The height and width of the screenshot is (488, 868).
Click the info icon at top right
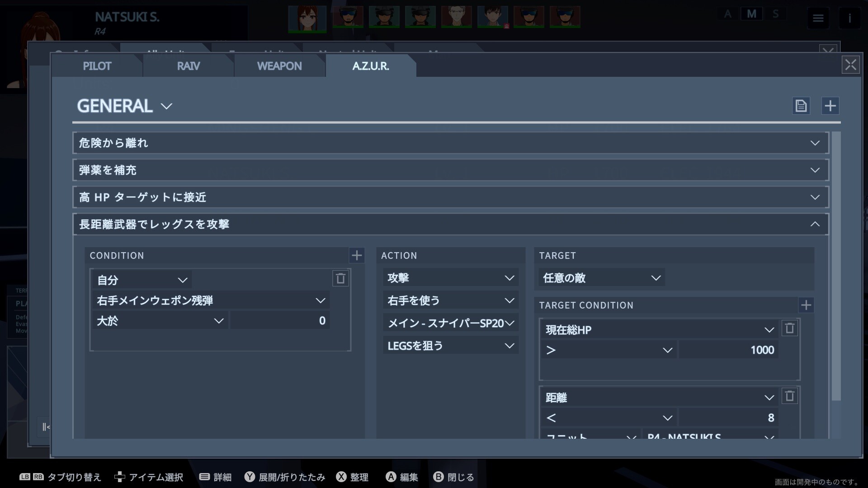coord(849,18)
